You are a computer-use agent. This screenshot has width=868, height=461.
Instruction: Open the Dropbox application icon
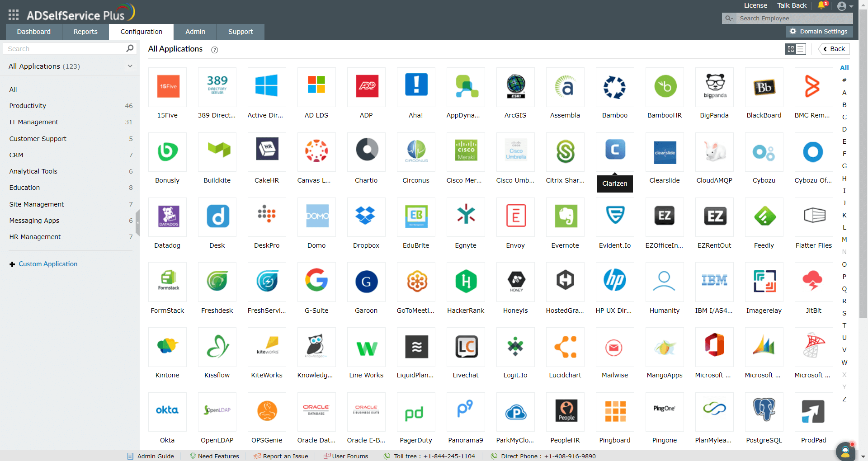366,216
